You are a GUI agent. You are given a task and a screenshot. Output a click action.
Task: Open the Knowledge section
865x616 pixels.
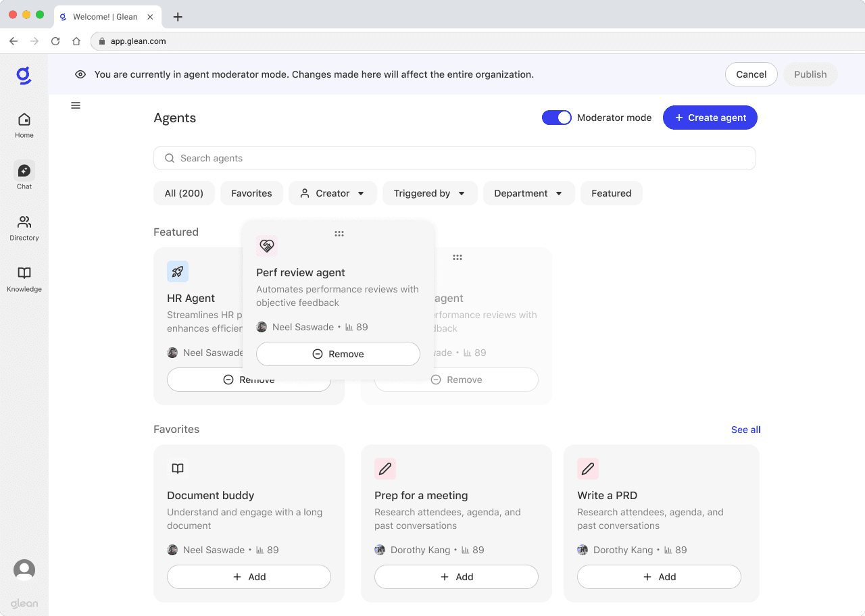click(x=24, y=280)
